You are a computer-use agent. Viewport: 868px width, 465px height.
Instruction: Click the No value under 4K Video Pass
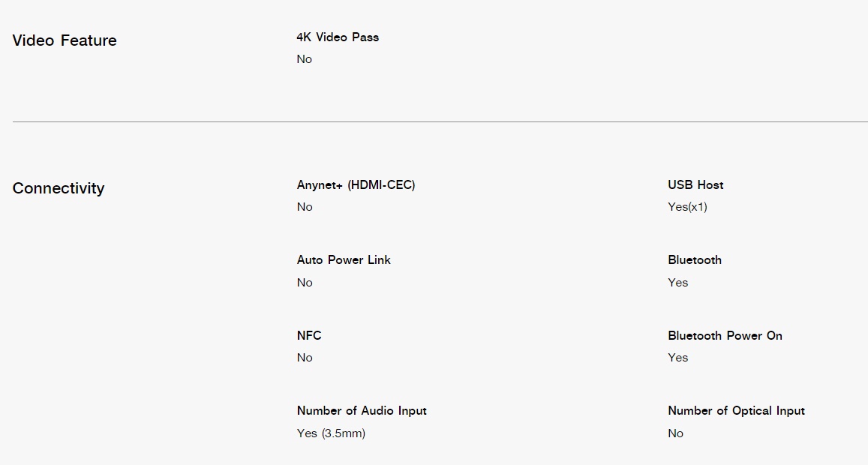point(305,59)
